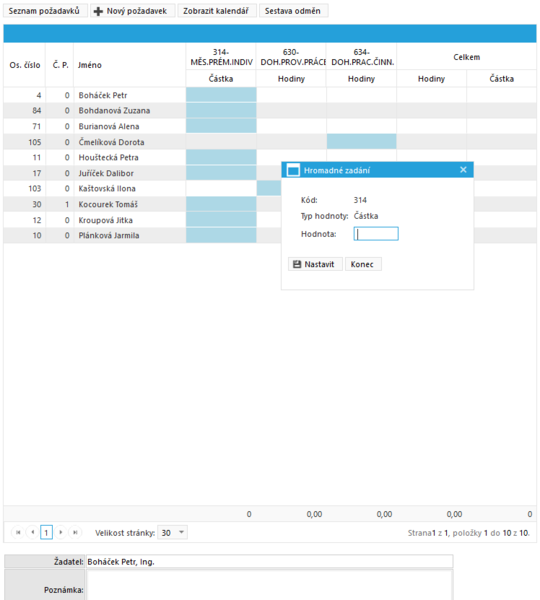Click Zobrazit kalendář button

(217, 11)
